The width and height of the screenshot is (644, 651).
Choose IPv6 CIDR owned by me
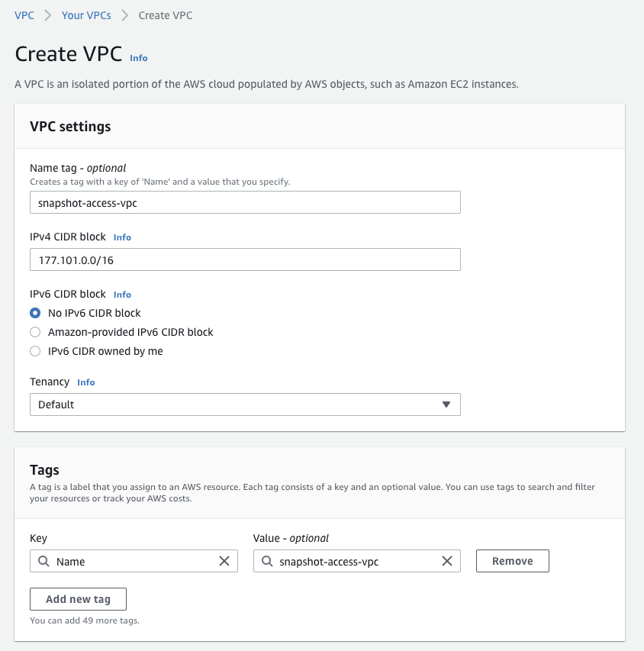click(34, 351)
